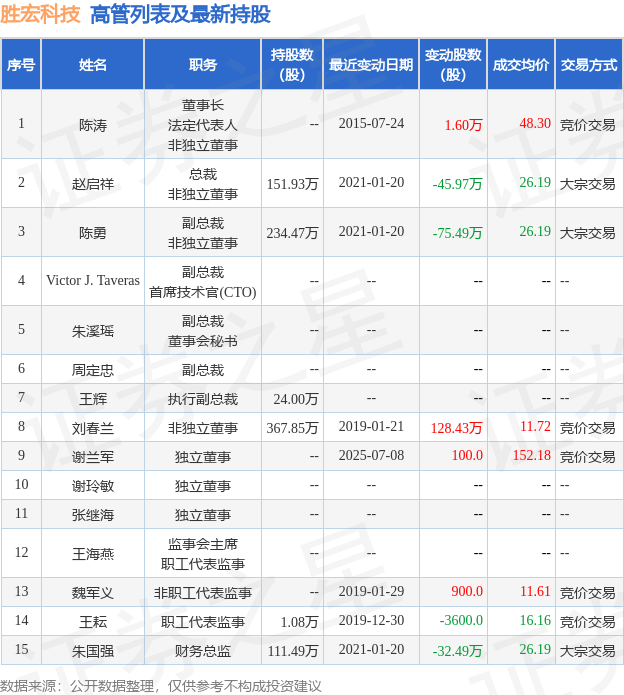Click change amount -45.97万
The width and height of the screenshot is (624, 695).
[457, 184]
